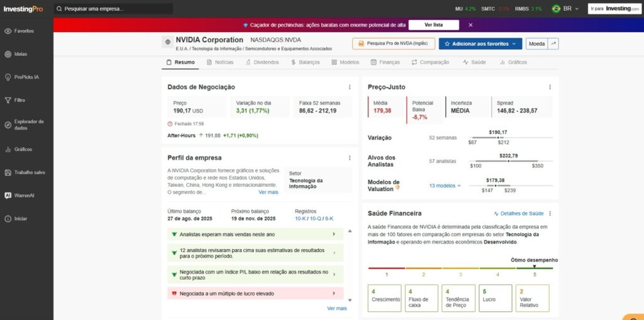
Task: Click the Ver lista button in banner
Action: click(433, 25)
